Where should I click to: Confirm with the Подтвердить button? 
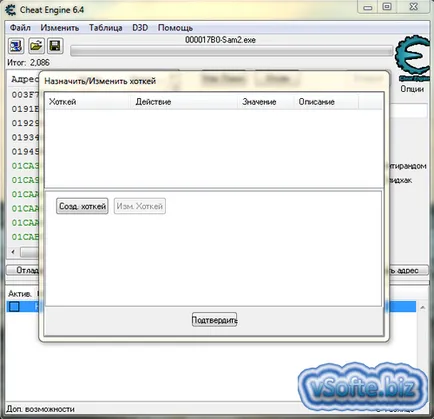214,320
